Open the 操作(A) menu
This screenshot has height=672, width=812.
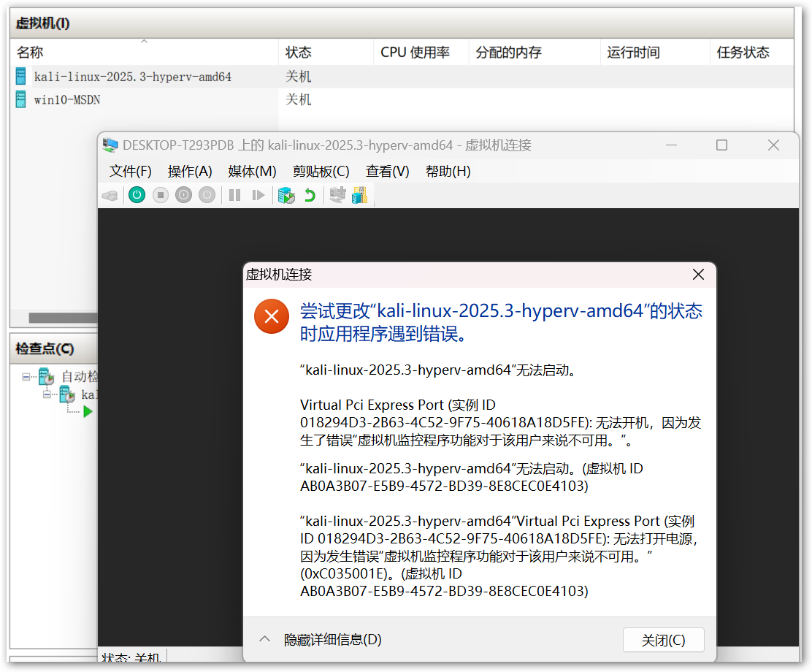point(190,171)
